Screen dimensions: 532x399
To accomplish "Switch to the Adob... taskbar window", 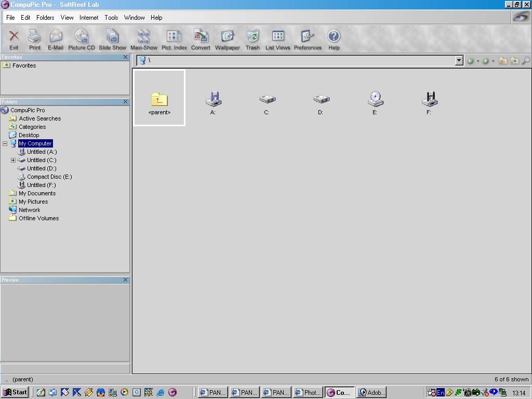I will pos(372,393).
